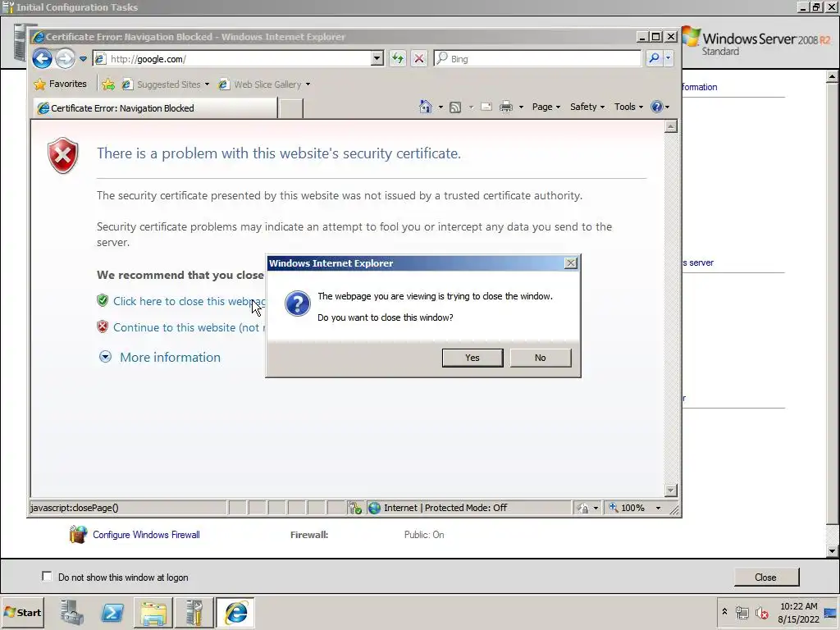Click the Add to Favorites Bar icon
Screen dimensions: 840x630
pos(108,84)
